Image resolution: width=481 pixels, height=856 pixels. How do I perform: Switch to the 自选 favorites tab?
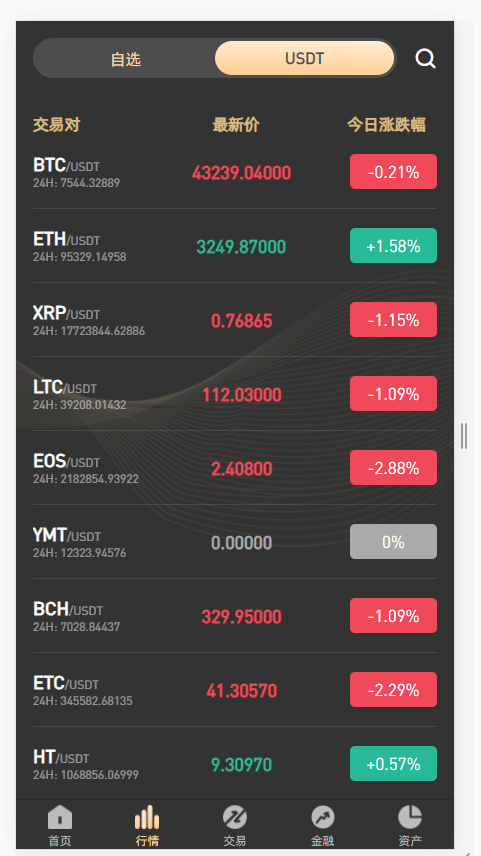126,58
